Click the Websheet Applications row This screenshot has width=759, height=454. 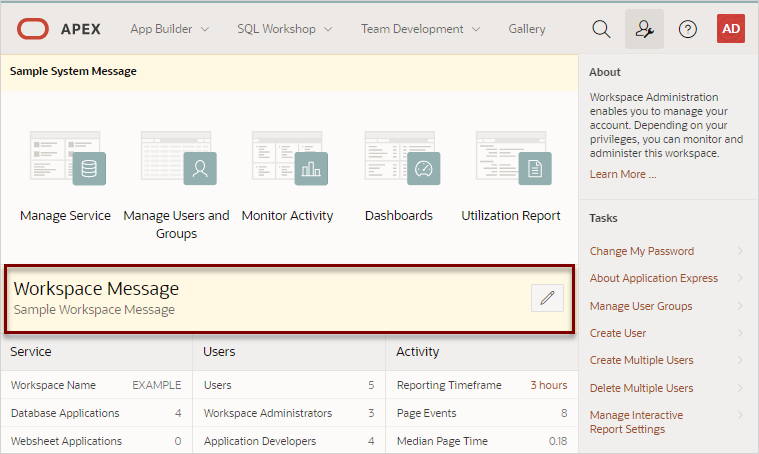coord(96,441)
